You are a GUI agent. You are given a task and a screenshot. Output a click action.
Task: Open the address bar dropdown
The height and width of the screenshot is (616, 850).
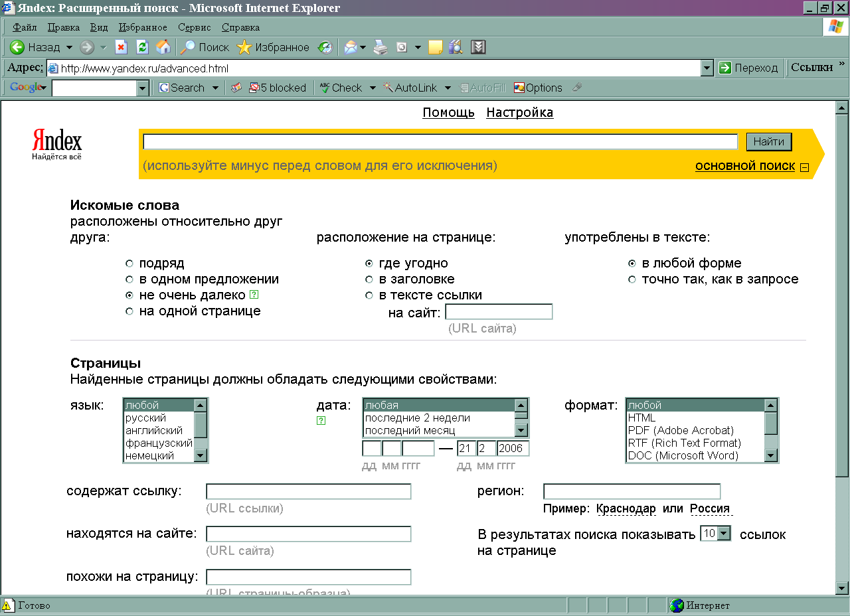click(x=707, y=68)
